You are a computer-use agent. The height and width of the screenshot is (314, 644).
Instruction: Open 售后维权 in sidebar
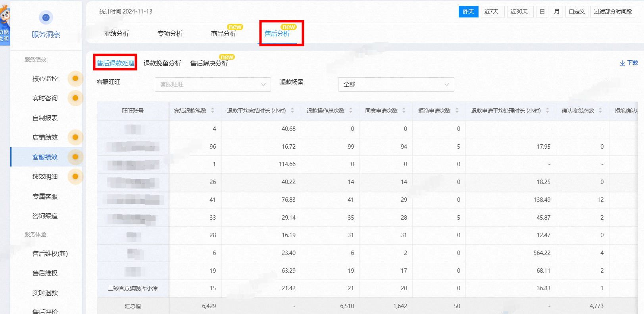coord(45,273)
